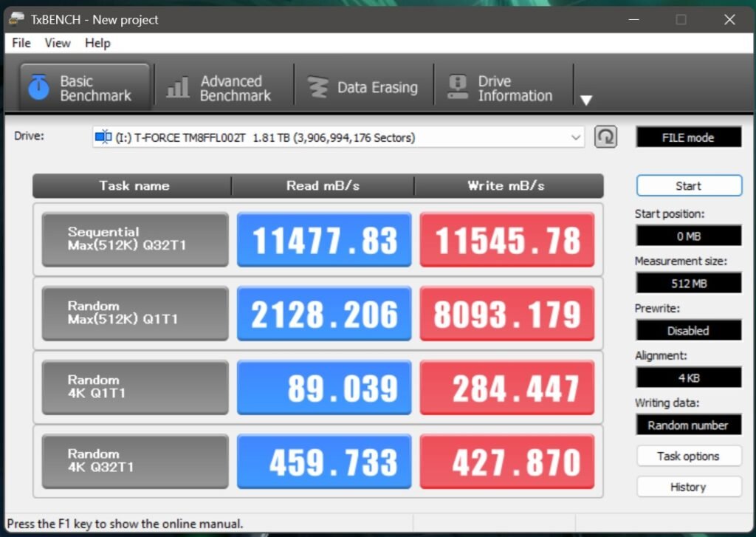Minimize the TxBENCH window
756x537 pixels.
[634, 19]
